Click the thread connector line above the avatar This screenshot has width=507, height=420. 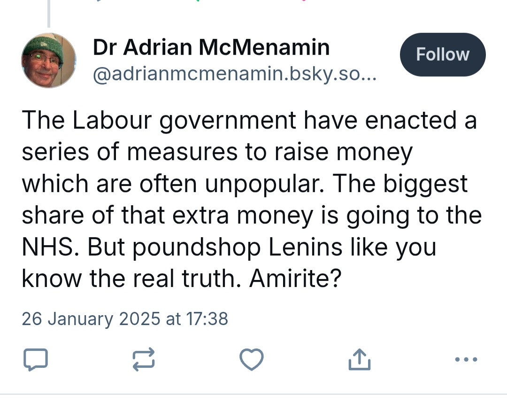[x=49, y=14]
